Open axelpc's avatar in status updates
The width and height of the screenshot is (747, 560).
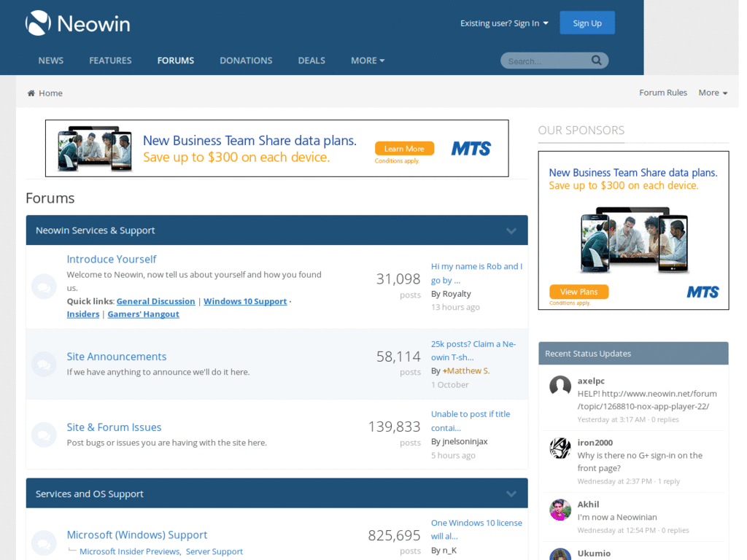560,386
